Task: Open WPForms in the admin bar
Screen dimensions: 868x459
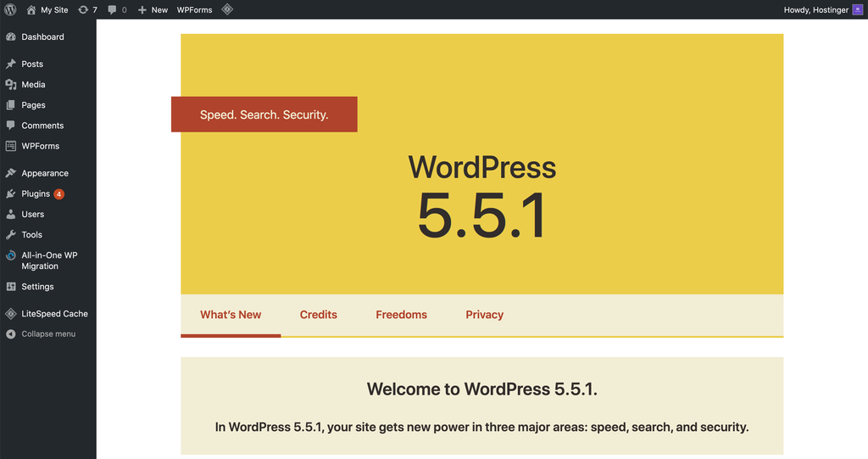Action: pyautogui.click(x=194, y=10)
